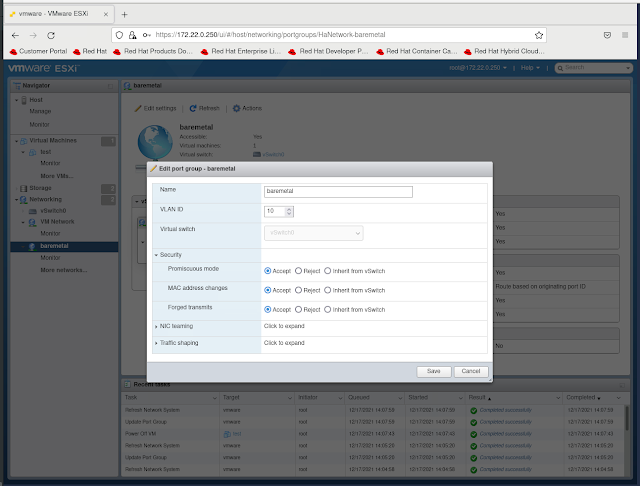The image size is (640, 486).
Task: Minimize the Navigator panel icon
Action: click(x=110, y=86)
